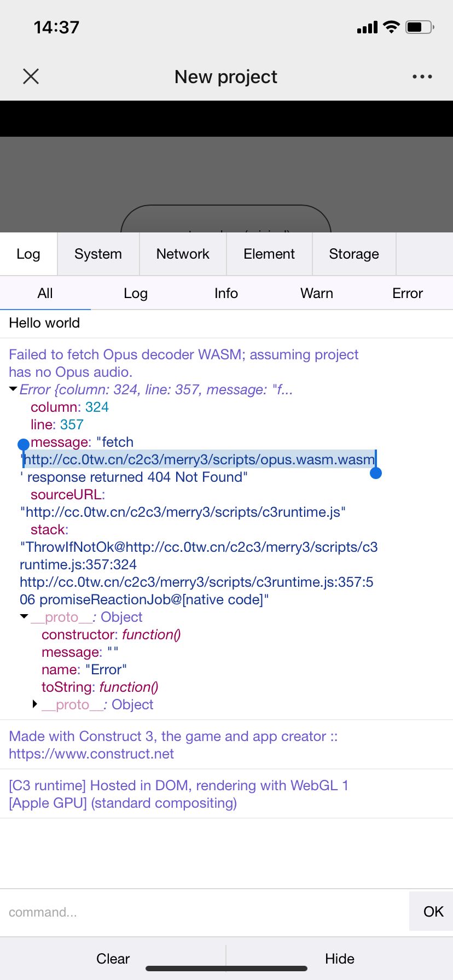Switch to the System tab
The height and width of the screenshot is (980, 453).
coord(98,254)
